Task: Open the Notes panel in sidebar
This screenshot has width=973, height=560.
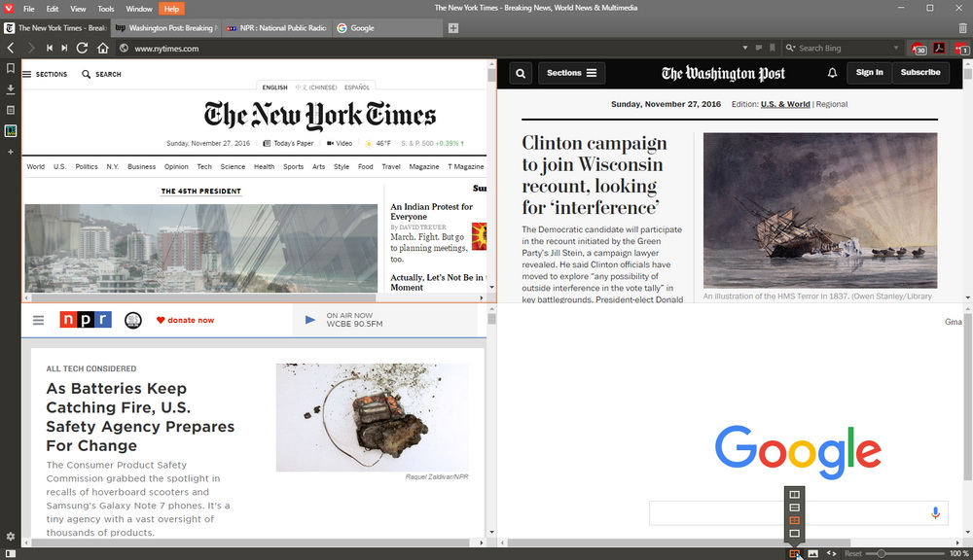Action: [x=11, y=110]
